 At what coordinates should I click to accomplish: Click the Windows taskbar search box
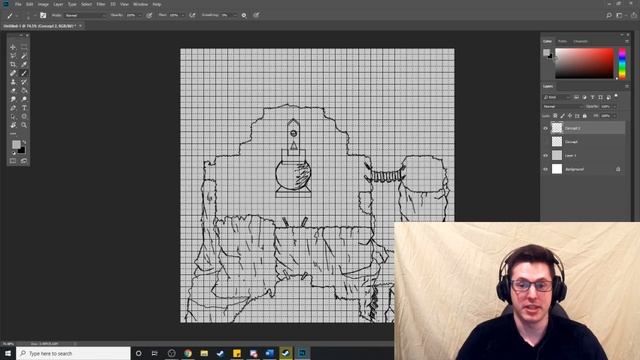73,353
